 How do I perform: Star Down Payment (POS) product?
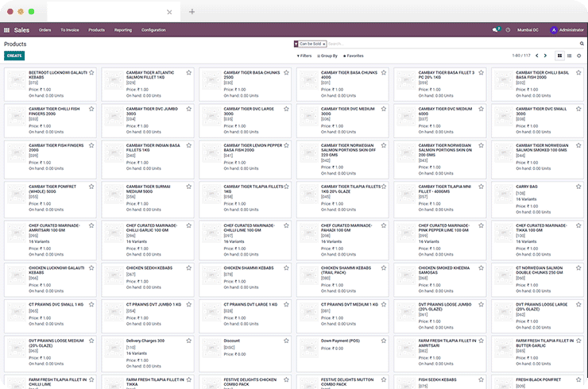pos(384,341)
